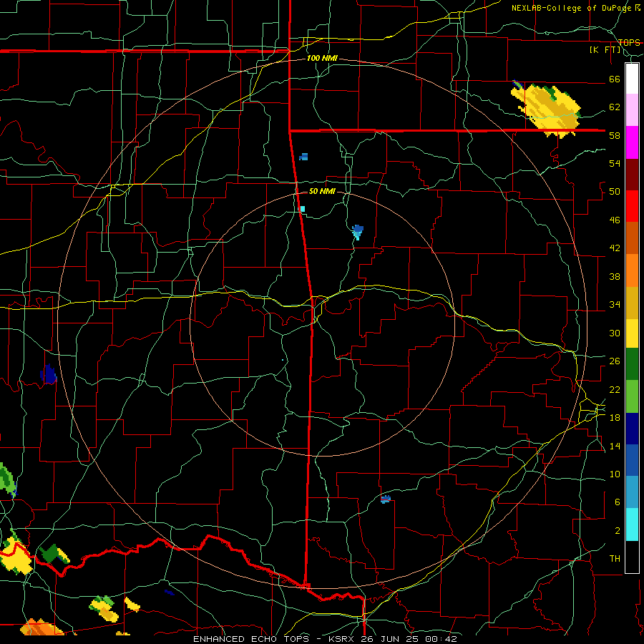Select the dark orange legend swatch
Viewport: 644px width, 644px height.
(x=632, y=238)
